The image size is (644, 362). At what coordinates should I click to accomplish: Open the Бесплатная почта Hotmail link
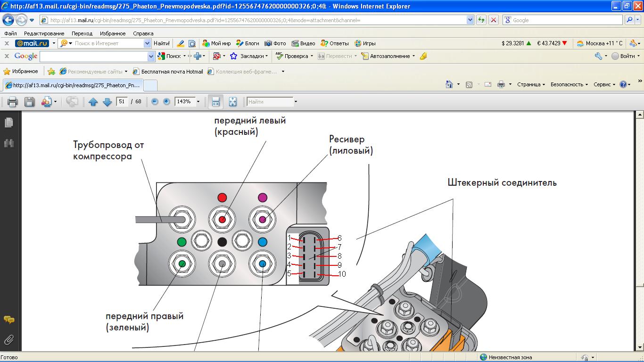coord(172,72)
